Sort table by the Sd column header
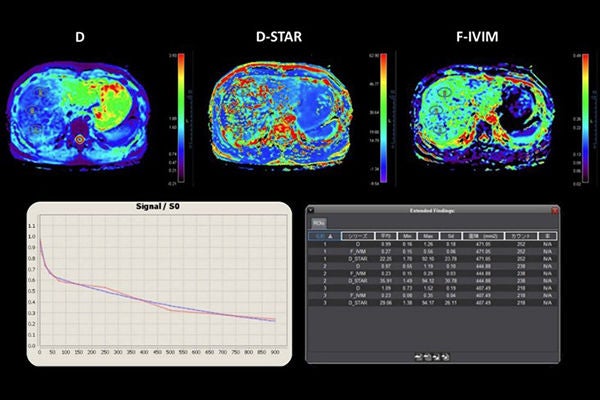The image size is (600, 400). click(450, 236)
